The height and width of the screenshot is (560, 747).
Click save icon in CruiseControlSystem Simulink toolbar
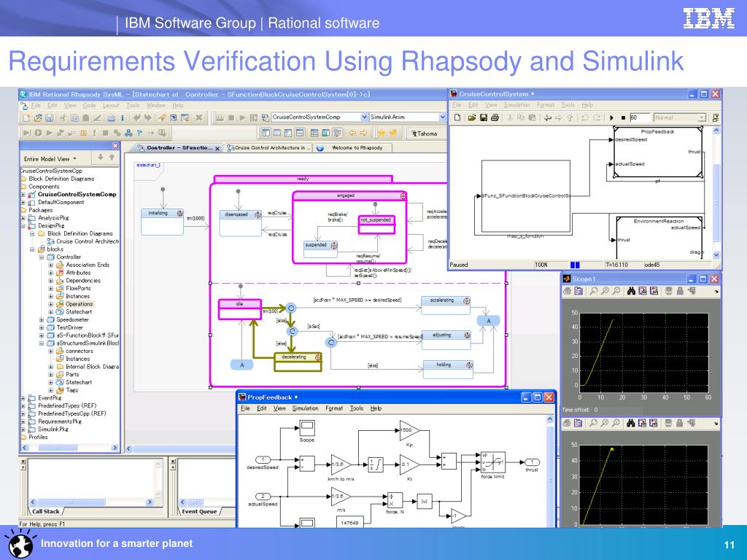(x=483, y=117)
